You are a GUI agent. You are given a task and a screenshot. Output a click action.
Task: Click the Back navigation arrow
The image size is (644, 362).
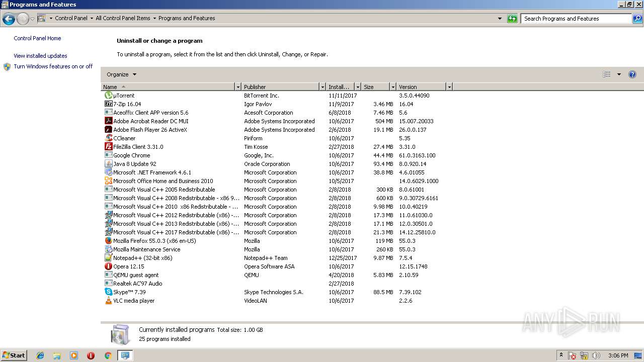click(9, 19)
